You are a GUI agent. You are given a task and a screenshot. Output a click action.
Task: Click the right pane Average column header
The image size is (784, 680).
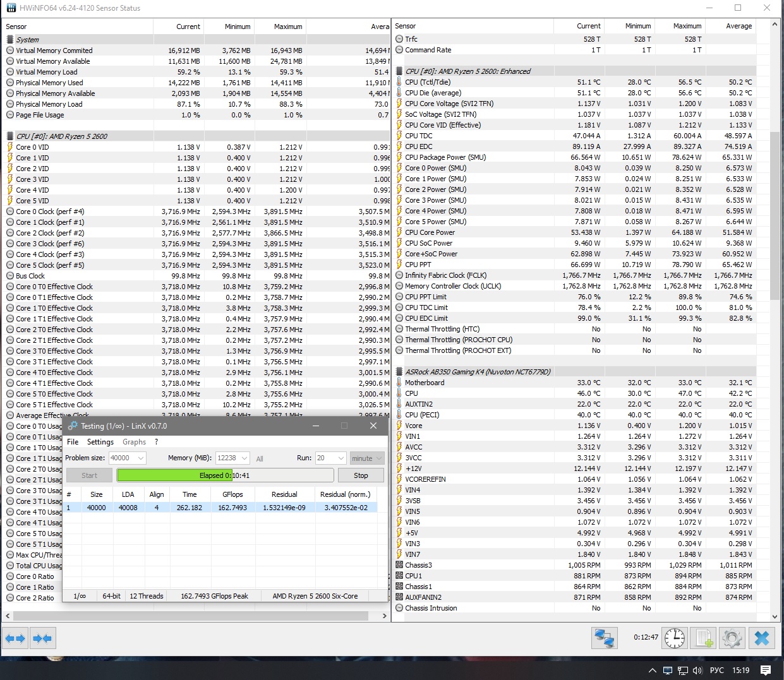click(730, 26)
